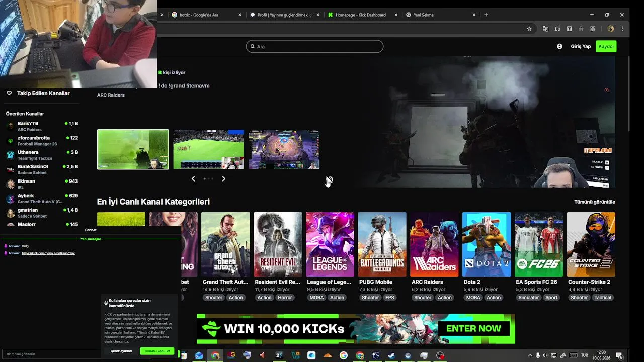This screenshot has width=644, height=362.
Task: Open the system tray overflow arrow
Action: (x=530, y=355)
